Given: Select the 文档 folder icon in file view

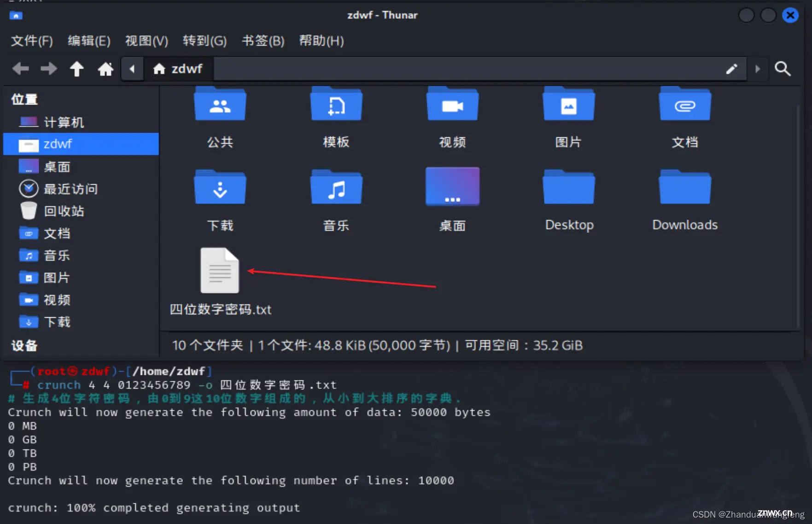Looking at the screenshot, I should (x=685, y=104).
